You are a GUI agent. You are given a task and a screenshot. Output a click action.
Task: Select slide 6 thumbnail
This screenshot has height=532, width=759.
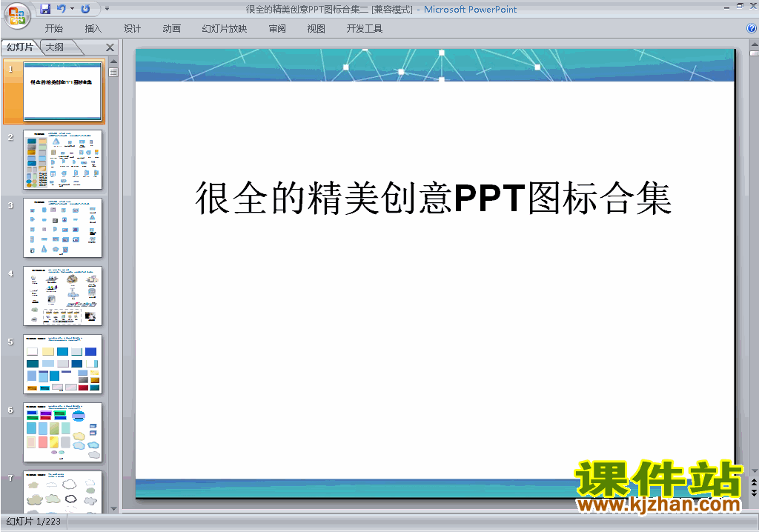[62, 432]
